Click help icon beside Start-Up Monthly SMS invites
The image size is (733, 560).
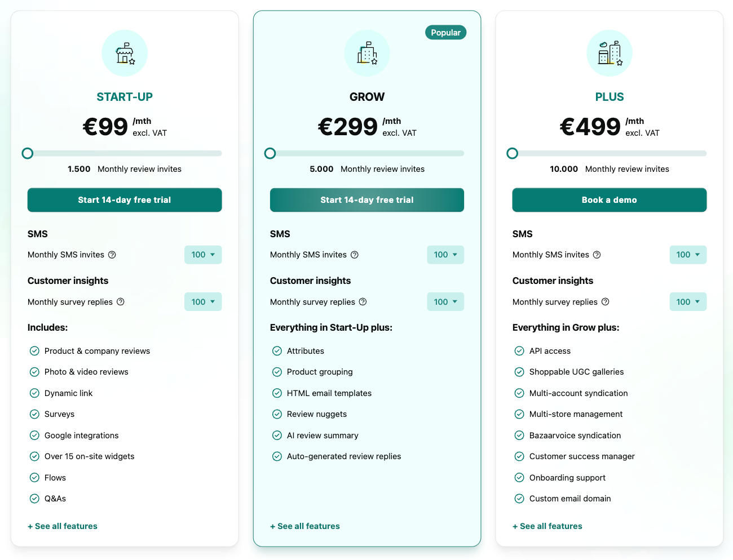coord(112,255)
